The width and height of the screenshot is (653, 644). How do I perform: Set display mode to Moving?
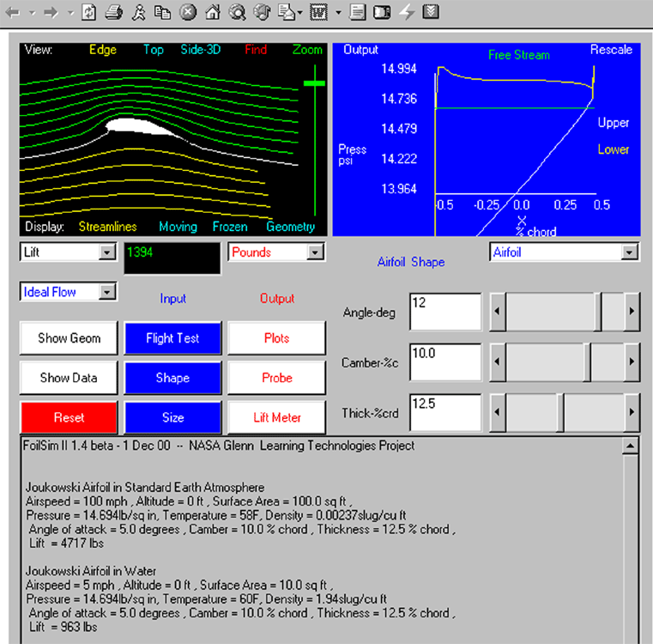pos(178,227)
